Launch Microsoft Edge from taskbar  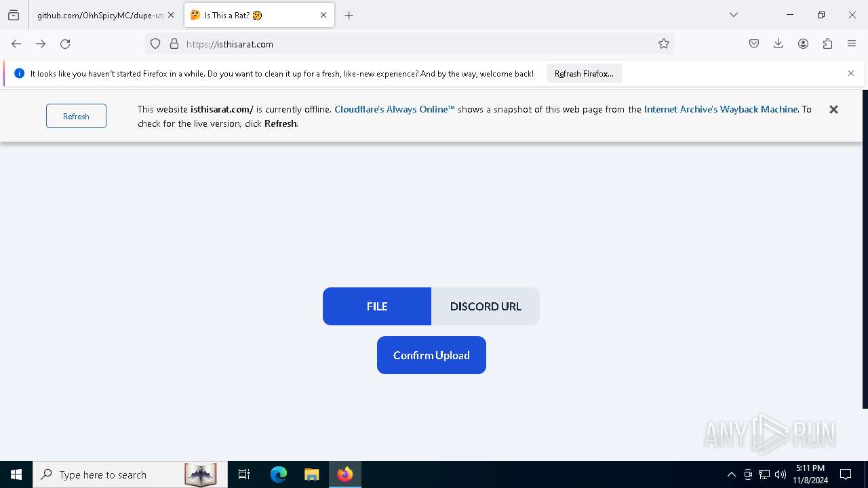279,474
